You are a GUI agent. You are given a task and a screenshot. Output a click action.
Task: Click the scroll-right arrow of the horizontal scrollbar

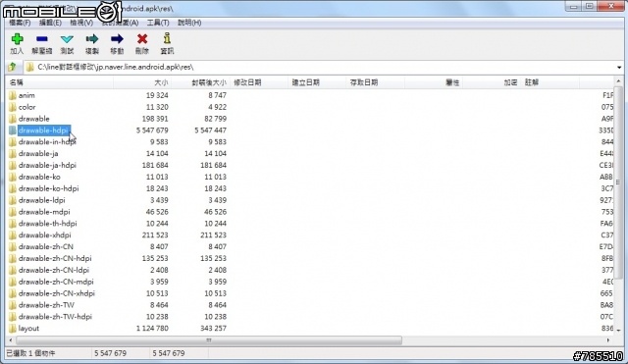coord(608,340)
